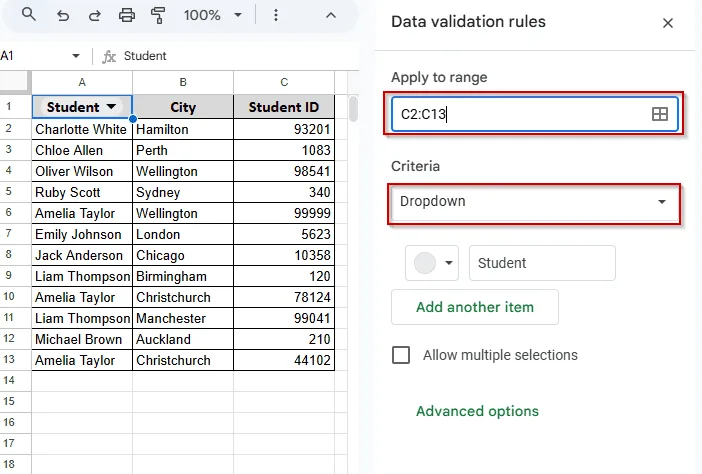Open the three-dot more options menu
Screen dimensions: 702x474
coord(276,16)
